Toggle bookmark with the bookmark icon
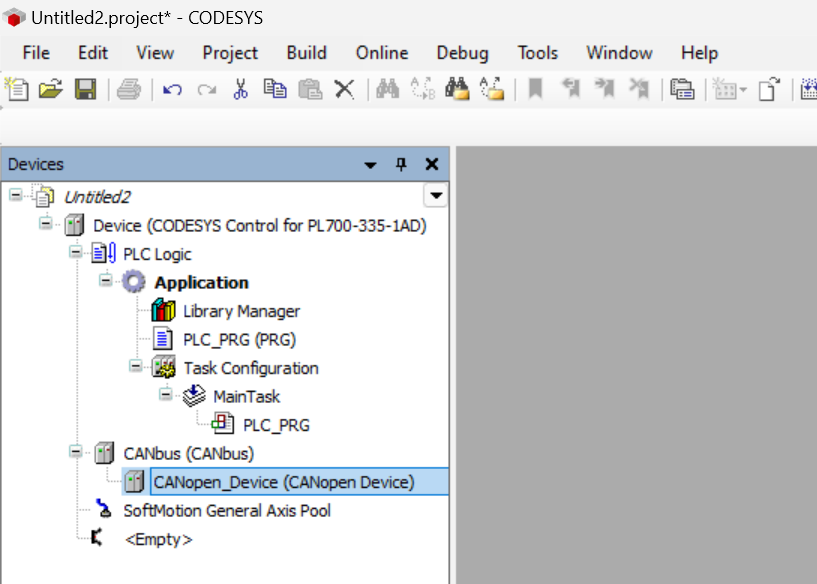 click(x=536, y=89)
